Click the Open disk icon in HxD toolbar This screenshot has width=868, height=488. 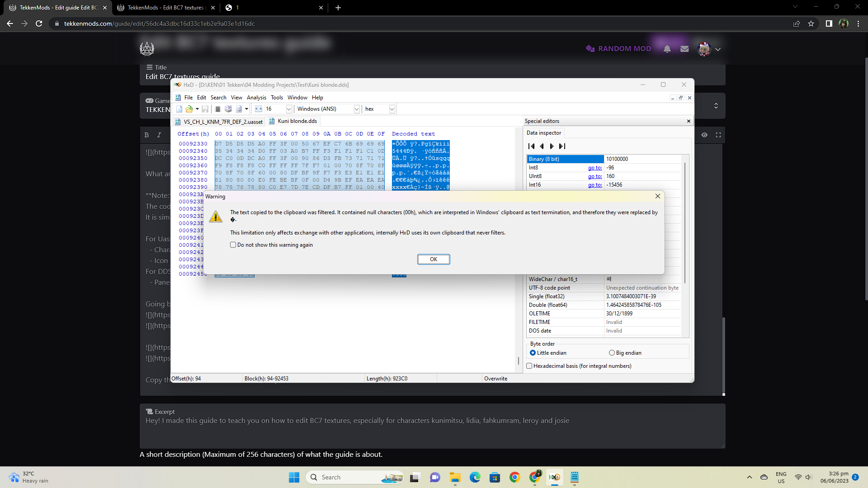[x=228, y=109]
